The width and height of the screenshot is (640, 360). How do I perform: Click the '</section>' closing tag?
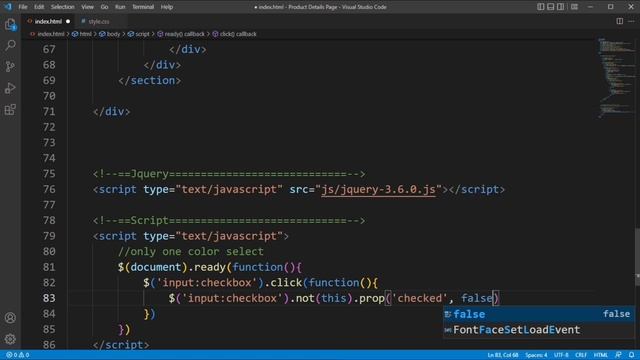(x=149, y=80)
